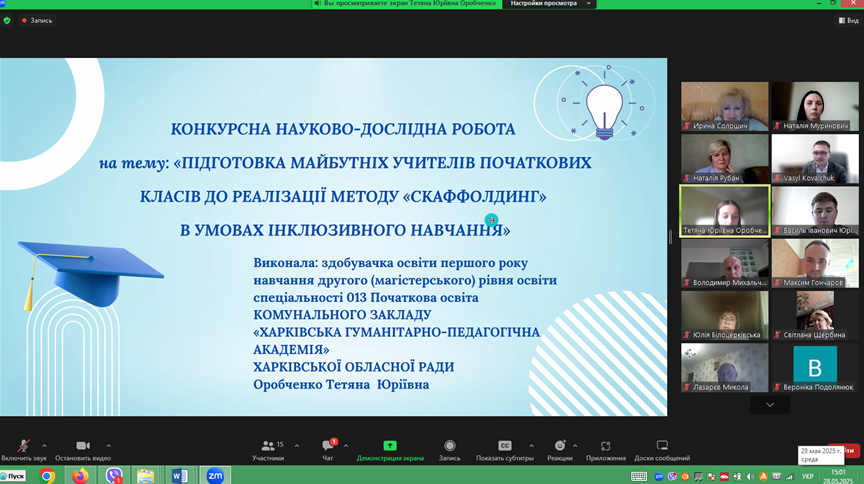
Task: Toggle Показать субтитры captions
Action: pos(505,450)
